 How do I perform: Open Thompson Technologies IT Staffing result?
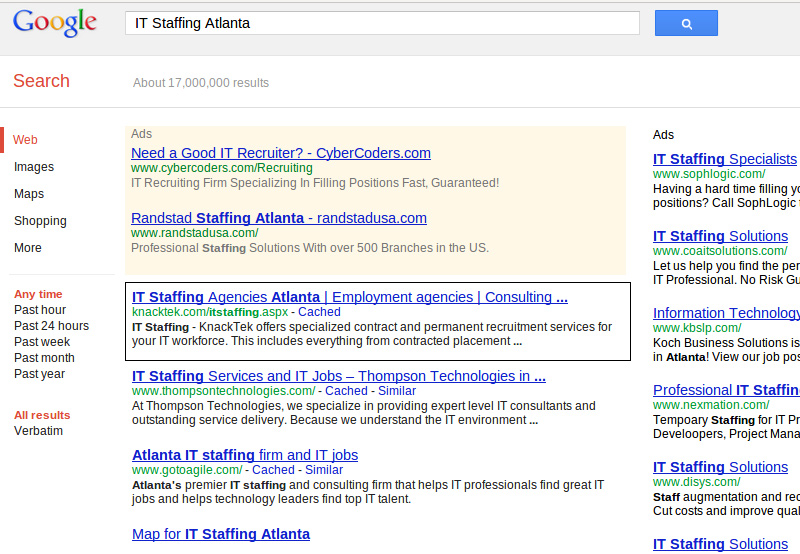(339, 376)
